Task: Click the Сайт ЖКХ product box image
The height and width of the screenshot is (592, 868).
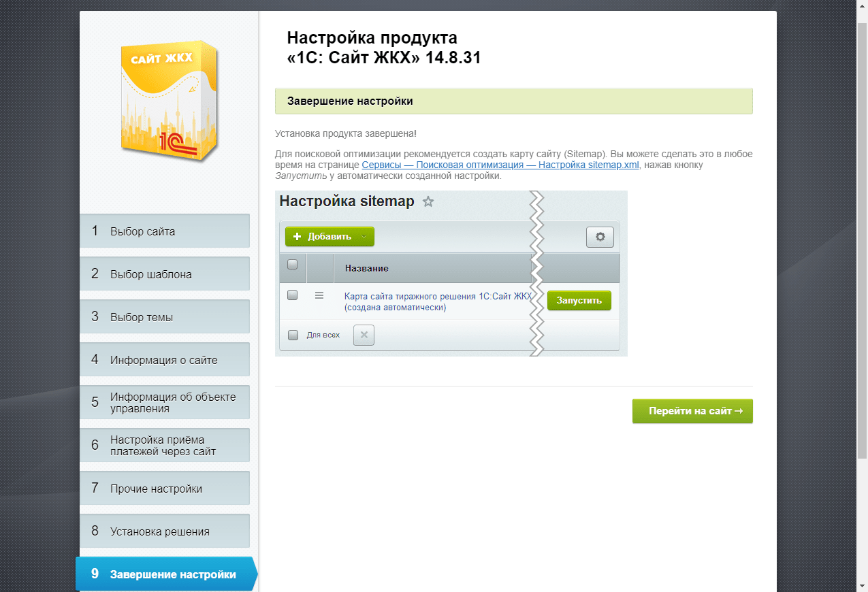Action: click(x=170, y=103)
